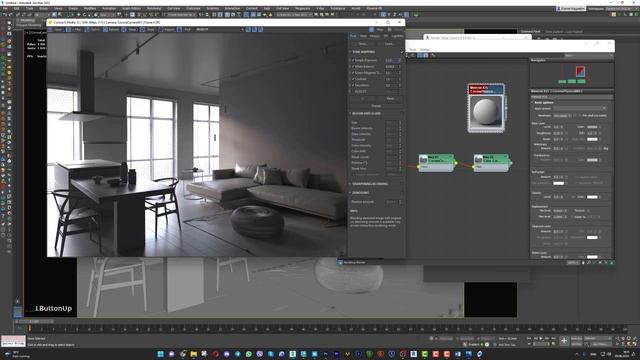The image size is (640, 360).
Task: Open the View dropdown in Slate editor
Action: tap(588, 56)
